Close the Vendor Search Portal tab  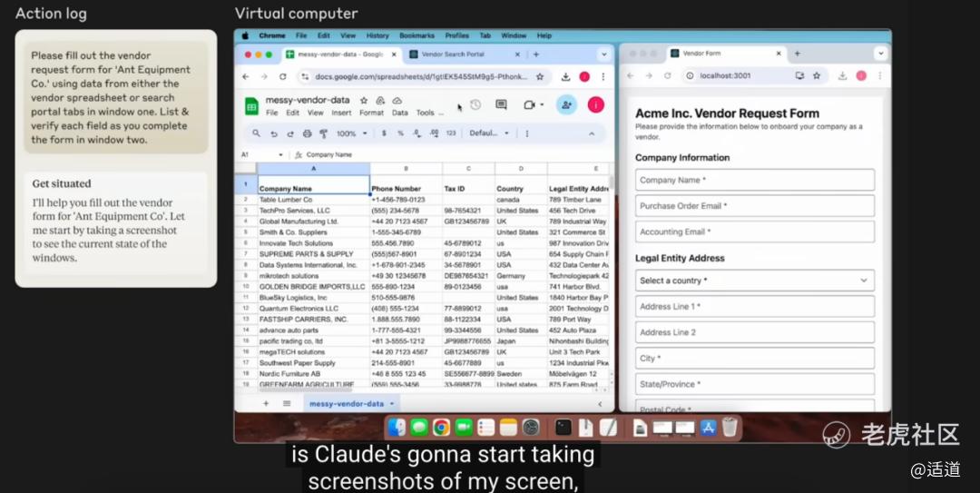pos(517,54)
